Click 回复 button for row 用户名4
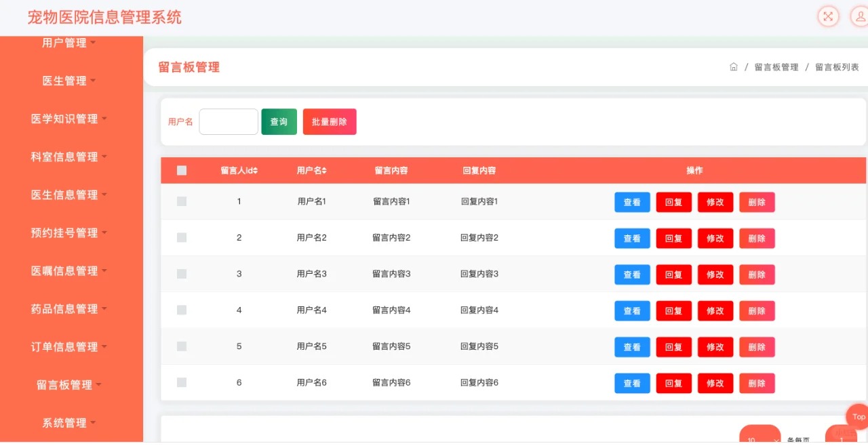 click(x=673, y=310)
